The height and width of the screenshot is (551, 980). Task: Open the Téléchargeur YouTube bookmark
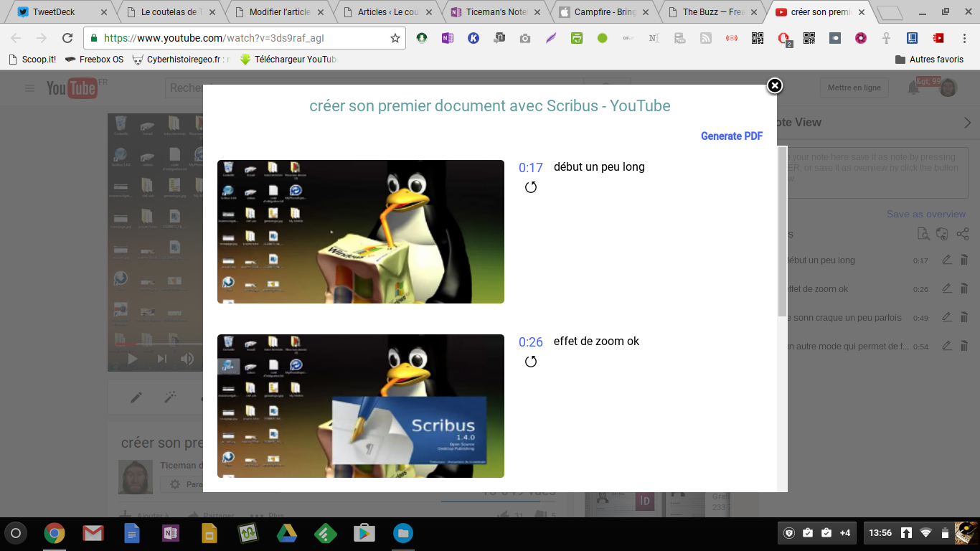[x=288, y=60]
